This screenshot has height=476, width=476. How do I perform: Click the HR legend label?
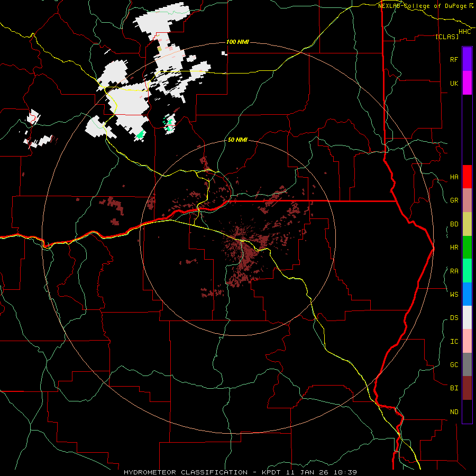[454, 248]
